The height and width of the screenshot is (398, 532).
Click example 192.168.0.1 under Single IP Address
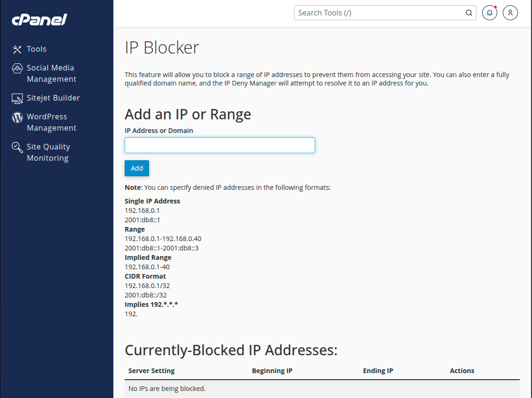(x=142, y=211)
